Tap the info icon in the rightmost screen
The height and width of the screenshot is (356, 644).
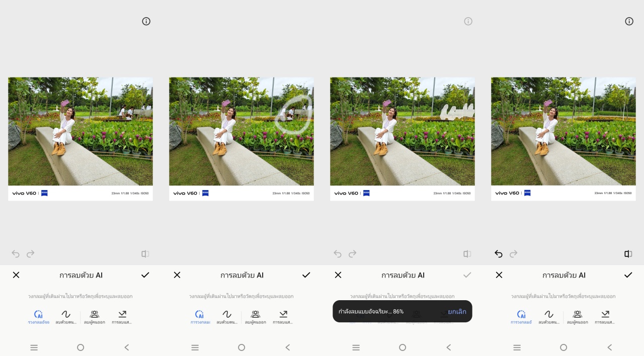pyautogui.click(x=629, y=21)
